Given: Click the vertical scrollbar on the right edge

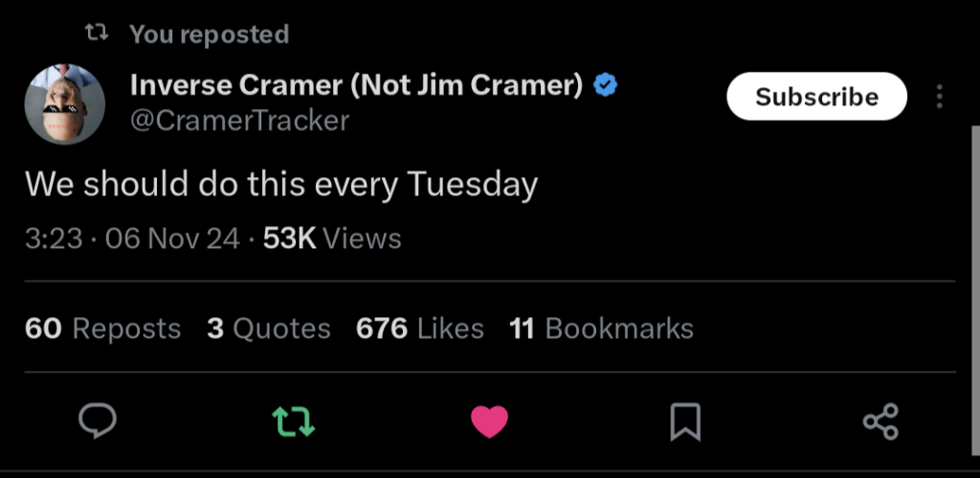Looking at the screenshot, I should 975,291.
